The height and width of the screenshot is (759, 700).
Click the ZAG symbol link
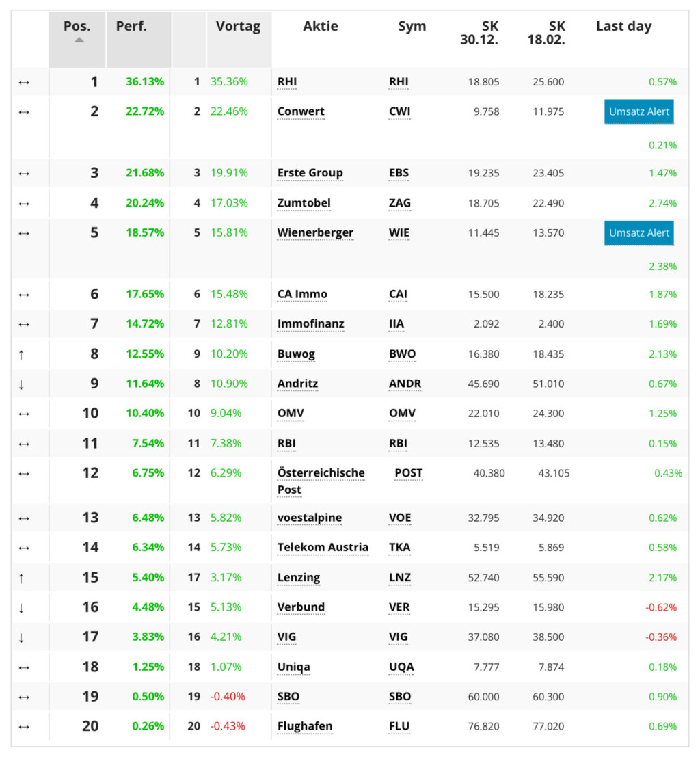click(400, 203)
